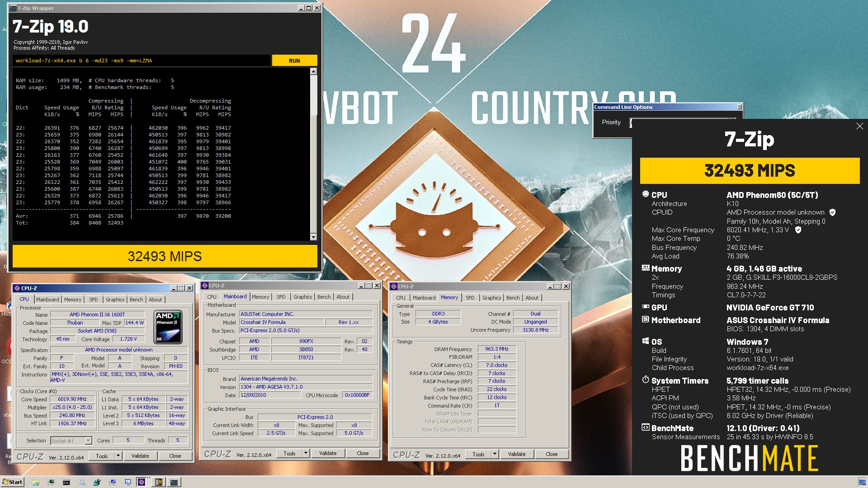Click the '5,799 timer calls' heading
Image resolution: width=868 pixels, height=488 pixels.
[757, 380]
